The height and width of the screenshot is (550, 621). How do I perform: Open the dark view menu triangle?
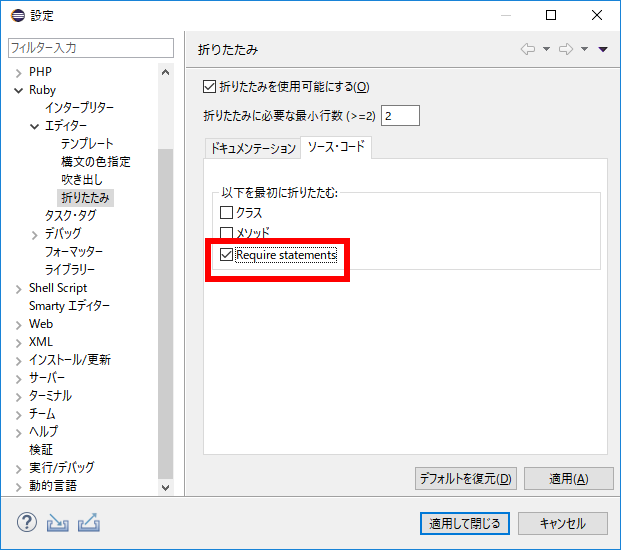point(603,49)
